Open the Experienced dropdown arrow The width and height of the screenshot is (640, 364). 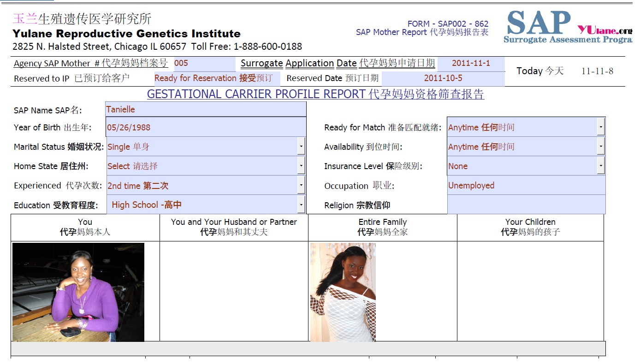click(301, 185)
